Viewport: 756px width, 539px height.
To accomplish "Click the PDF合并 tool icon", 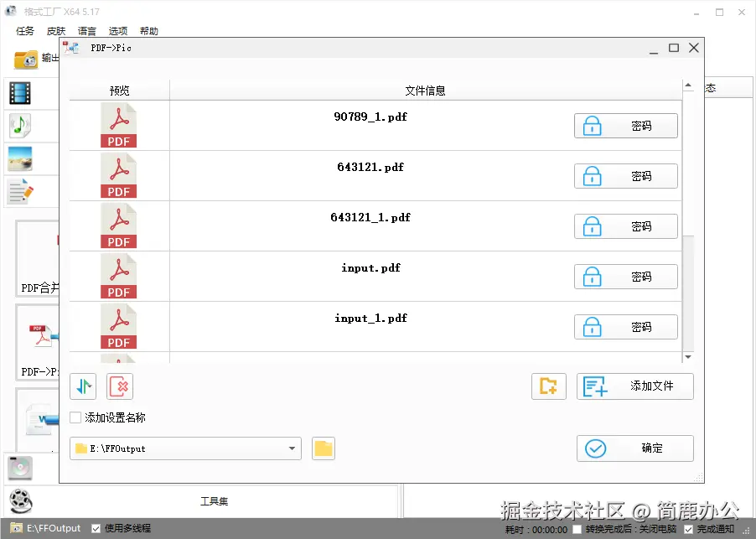I will [x=37, y=251].
